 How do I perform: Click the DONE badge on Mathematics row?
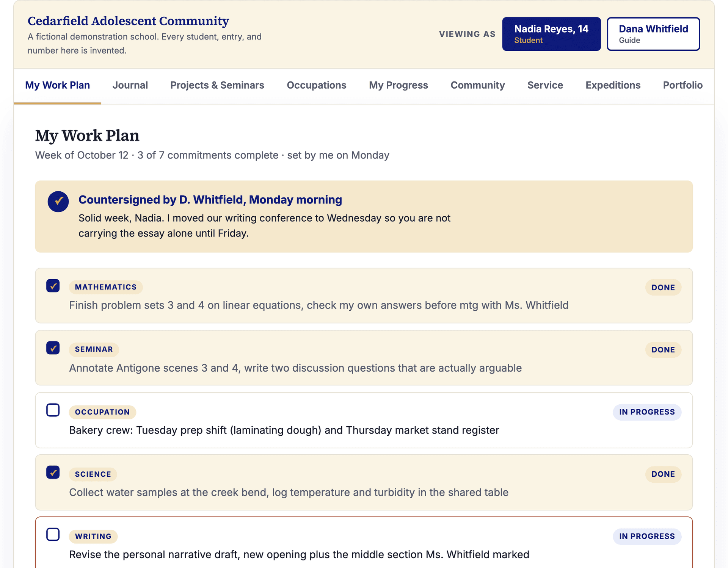tap(663, 288)
